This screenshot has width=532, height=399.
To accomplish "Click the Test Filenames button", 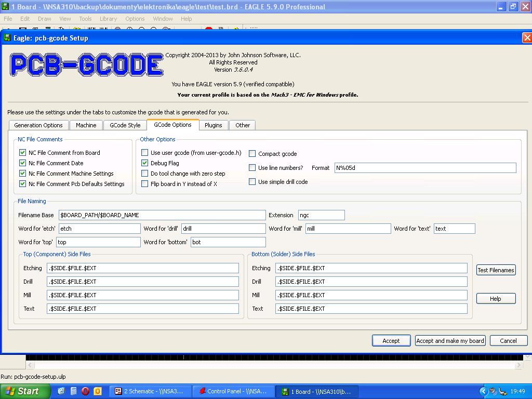I will (x=496, y=270).
